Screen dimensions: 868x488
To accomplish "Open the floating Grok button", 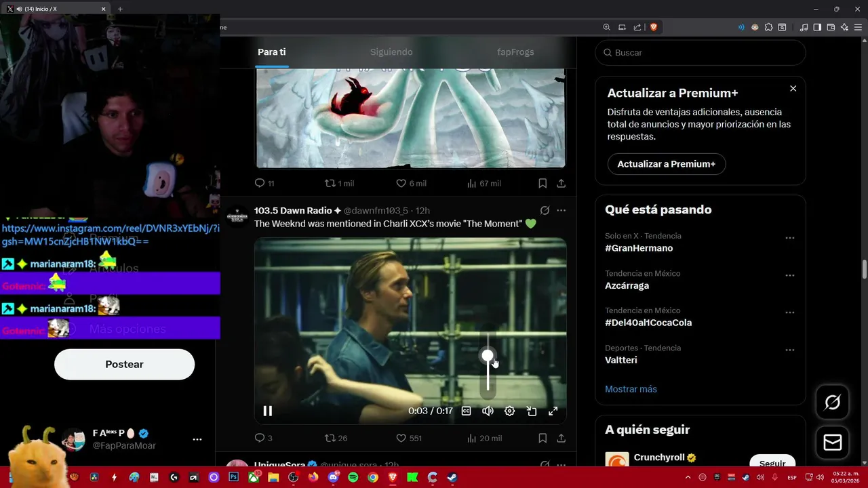I will tap(833, 403).
